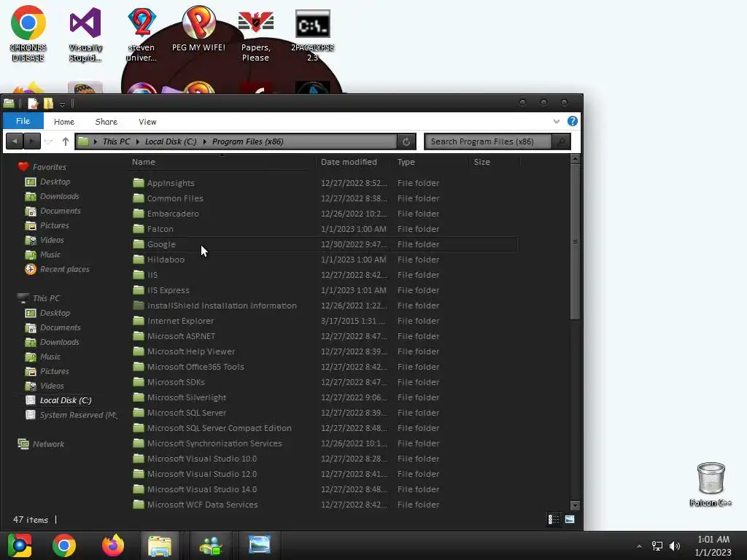Select InstallShield Installation Information folder
Screen dimensions: 747x560
(x=324, y=306)
